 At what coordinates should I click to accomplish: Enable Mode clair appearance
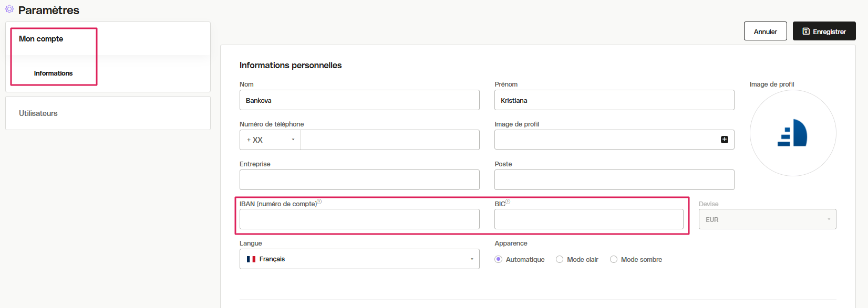pos(577,259)
